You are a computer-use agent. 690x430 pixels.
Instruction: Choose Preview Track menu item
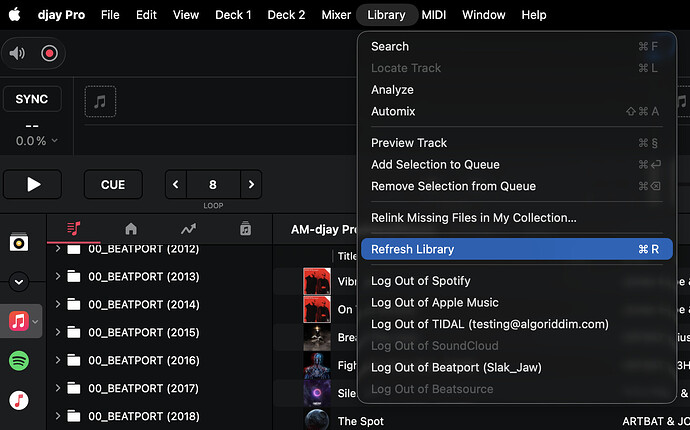tap(517, 143)
